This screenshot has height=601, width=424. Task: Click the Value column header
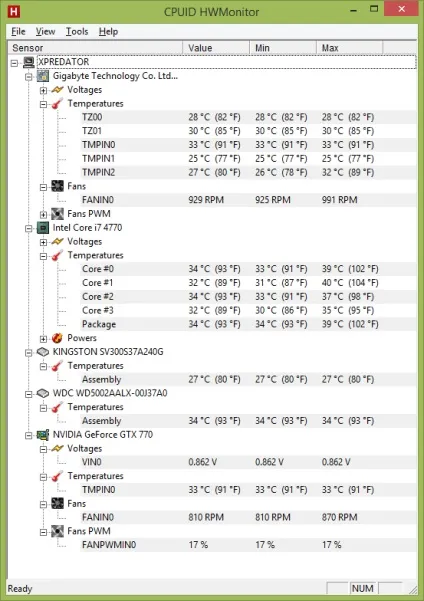[x=216, y=48]
